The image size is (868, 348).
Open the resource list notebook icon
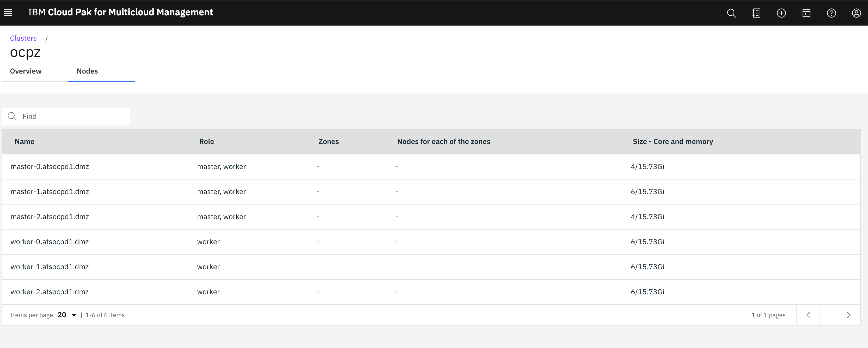pos(756,13)
